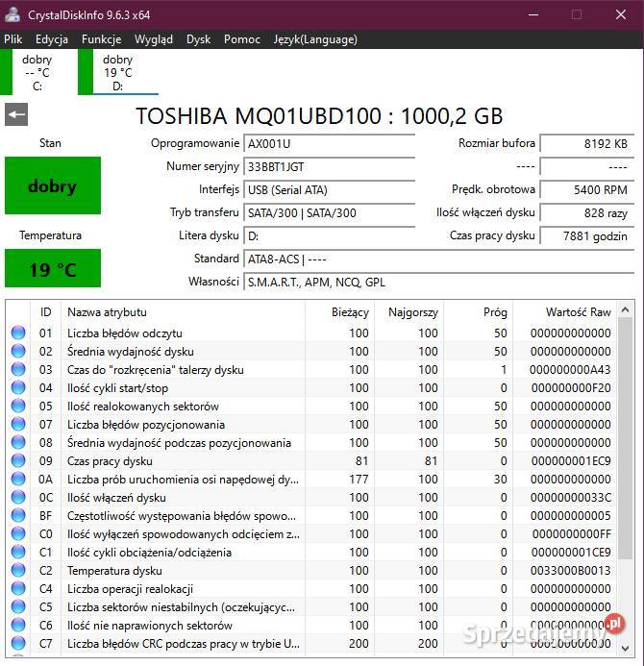644x666 pixels.
Task: Click the status orb for attribute 07
Action: point(18,424)
